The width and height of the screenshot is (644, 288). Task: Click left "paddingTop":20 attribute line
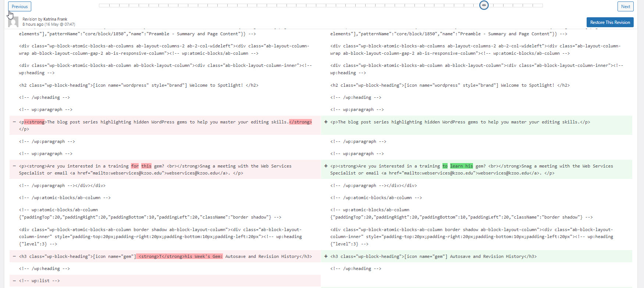pyautogui.click(x=150, y=217)
